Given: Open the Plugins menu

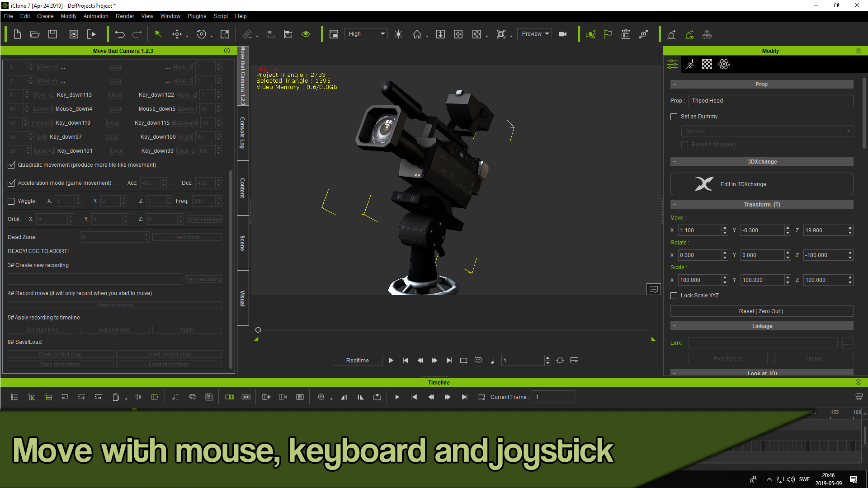Looking at the screenshot, I should [x=197, y=16].
